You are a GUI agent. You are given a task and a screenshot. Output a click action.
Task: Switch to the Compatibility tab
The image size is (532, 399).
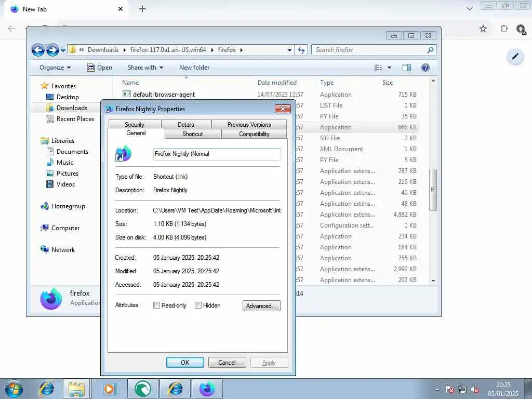click(254, 134)
